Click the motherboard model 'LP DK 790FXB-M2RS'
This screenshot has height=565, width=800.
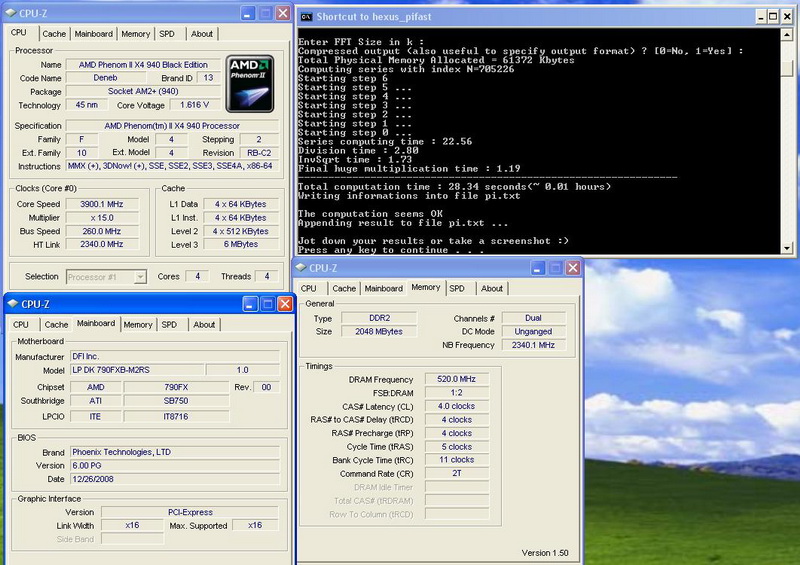(x=137, y=370)
